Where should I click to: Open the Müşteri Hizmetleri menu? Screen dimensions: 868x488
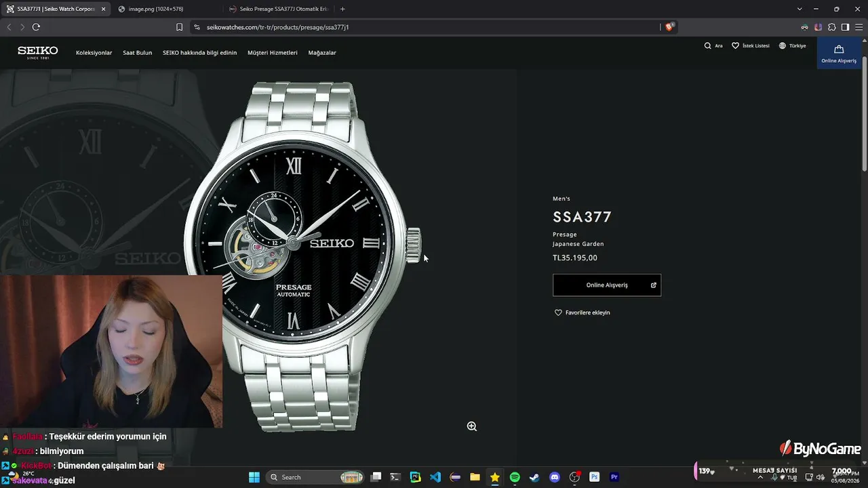[x=273, y=53]
